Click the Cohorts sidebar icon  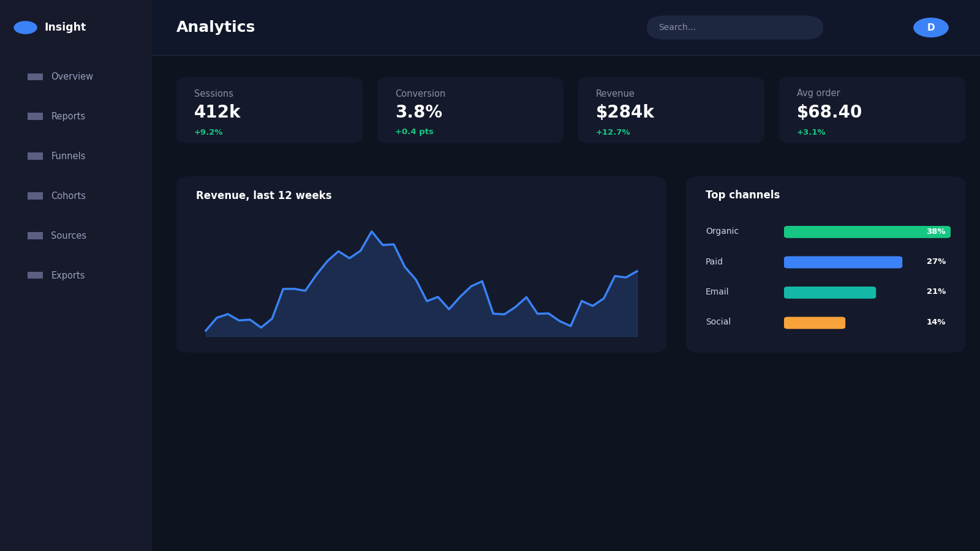pyautogui.click(x=35, y=196)
